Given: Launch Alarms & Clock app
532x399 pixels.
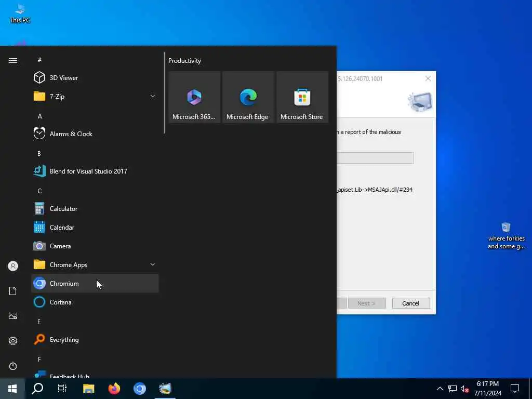Looking at the screenshot, I should tap(95, 134).
